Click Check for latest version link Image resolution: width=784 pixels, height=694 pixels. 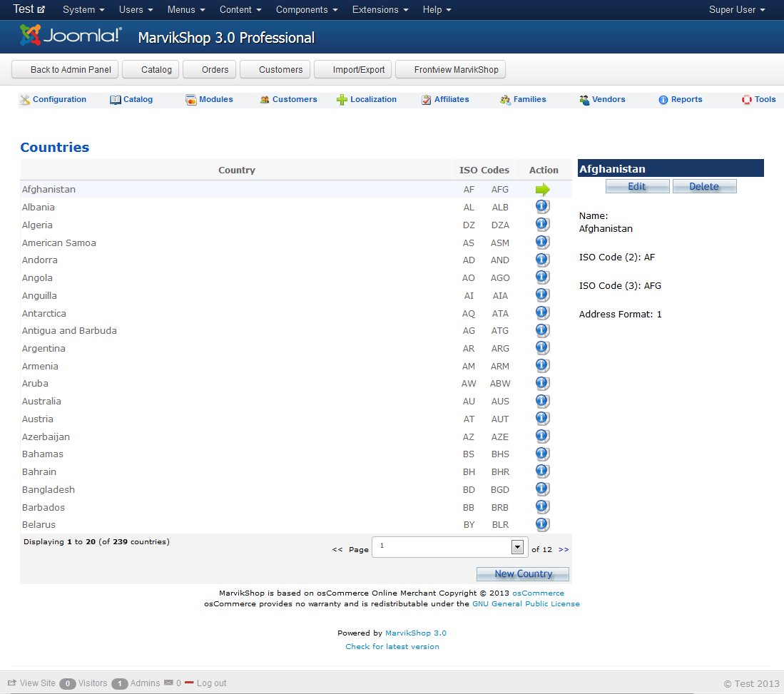pyautogui.click(x=392, y=646)
